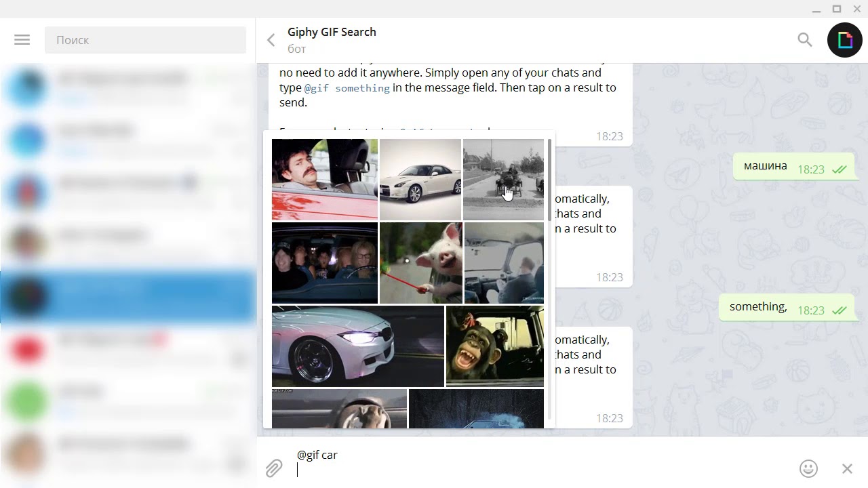The image size is (868, 488).
Task: Open Giphy bot profile avatar
Action: tap(845, 40)
